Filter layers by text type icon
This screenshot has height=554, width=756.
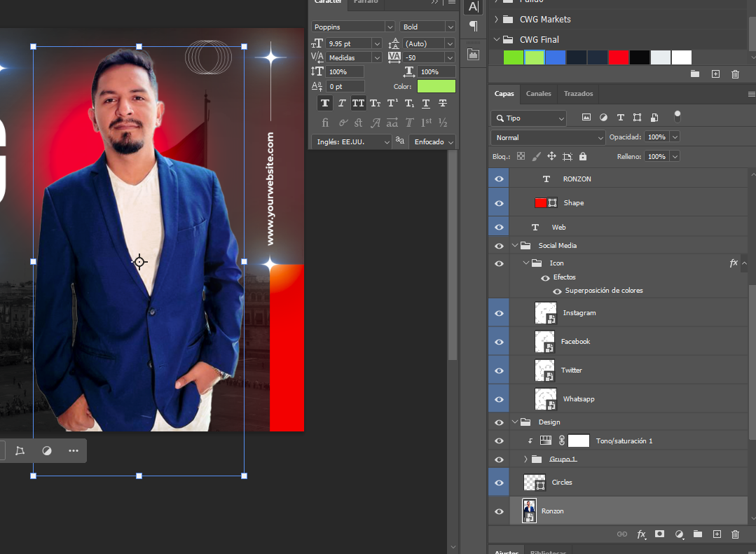pos(620,118)
